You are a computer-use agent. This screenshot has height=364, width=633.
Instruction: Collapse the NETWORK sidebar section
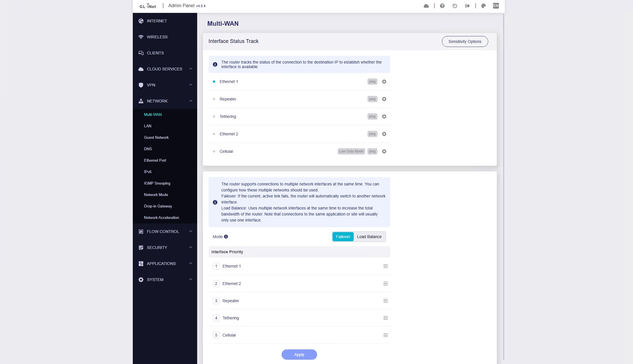[165, 101]
